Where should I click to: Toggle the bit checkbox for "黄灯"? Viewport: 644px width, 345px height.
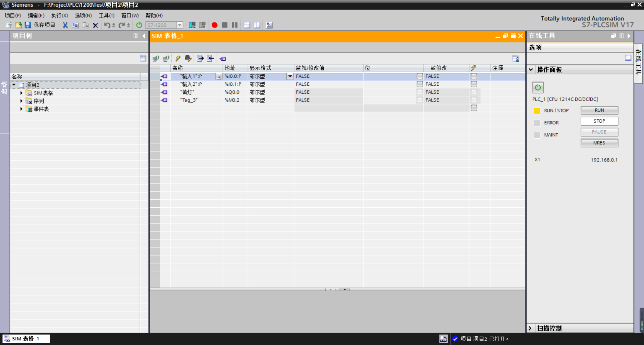click(x=419, y=92)
